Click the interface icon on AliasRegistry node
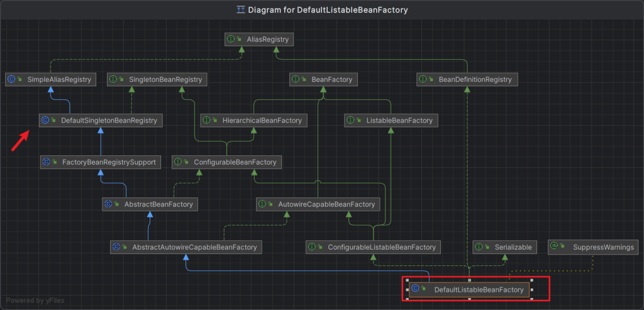 click(231, 39)
